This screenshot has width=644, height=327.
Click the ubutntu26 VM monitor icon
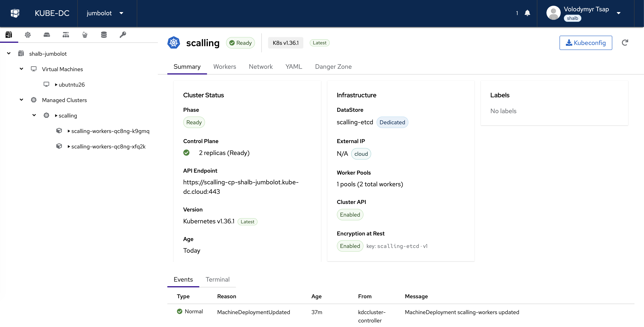pos(47,84)
